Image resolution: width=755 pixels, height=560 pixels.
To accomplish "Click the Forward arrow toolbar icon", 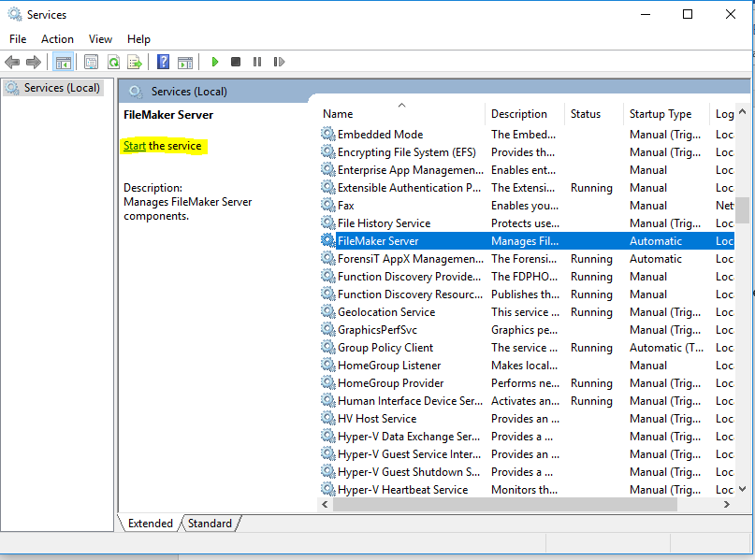I will 34,62.
